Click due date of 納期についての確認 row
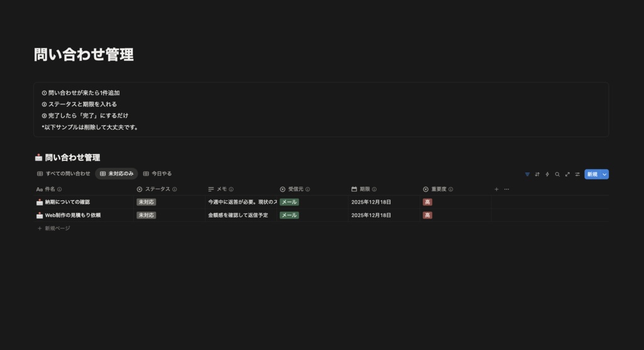 click(371, 202)
